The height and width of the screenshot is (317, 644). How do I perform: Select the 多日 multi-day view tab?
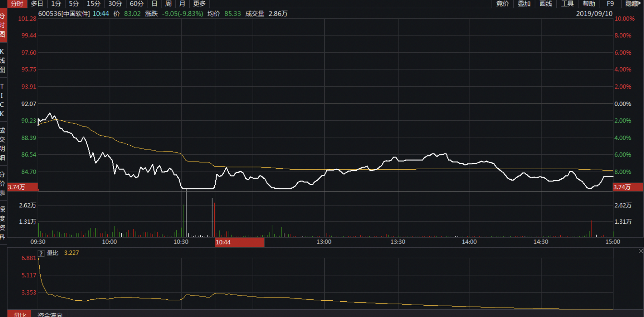[37, 4]
